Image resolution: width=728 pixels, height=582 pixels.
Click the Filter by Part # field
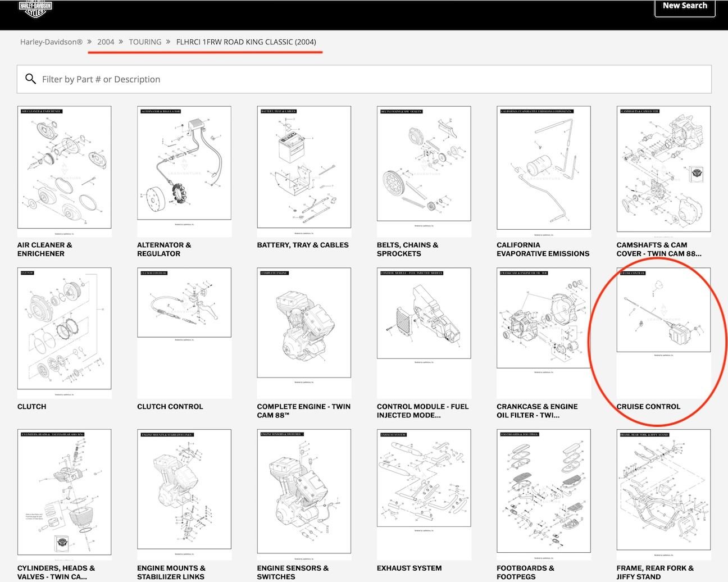click(x=371, y=79)
